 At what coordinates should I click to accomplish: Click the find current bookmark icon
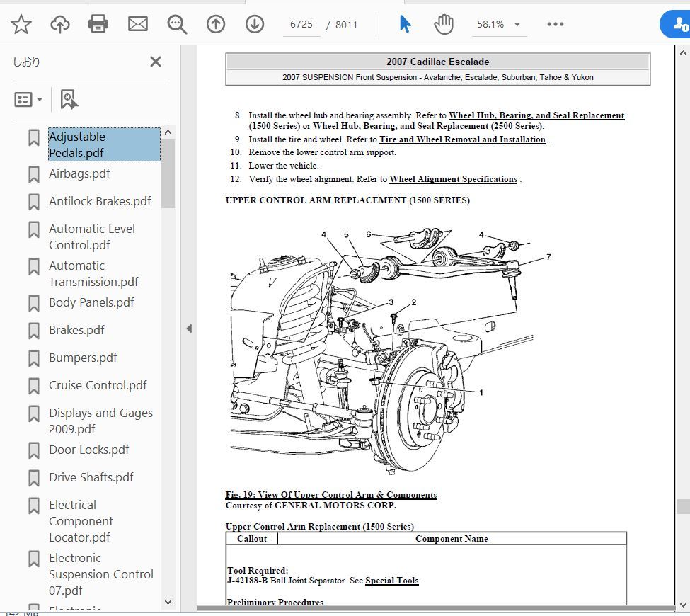click(69, 100)
